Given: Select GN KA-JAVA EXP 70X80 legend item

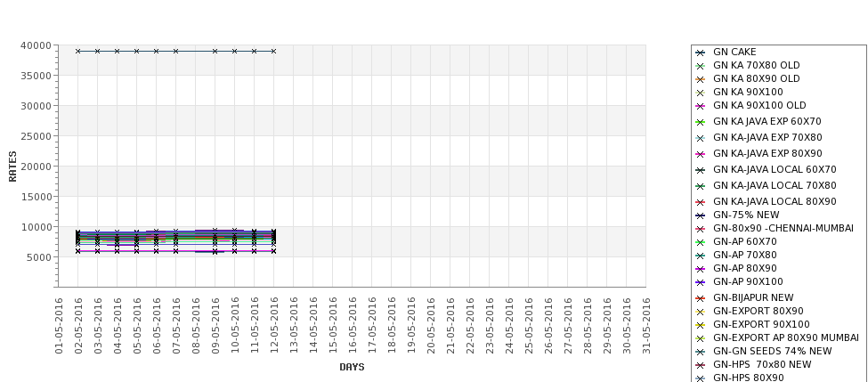Looking at the screenshot, I should coord(767,137).
